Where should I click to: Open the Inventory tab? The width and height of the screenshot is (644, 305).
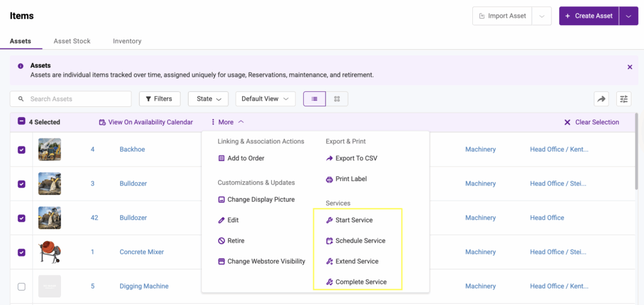point(127,41)
